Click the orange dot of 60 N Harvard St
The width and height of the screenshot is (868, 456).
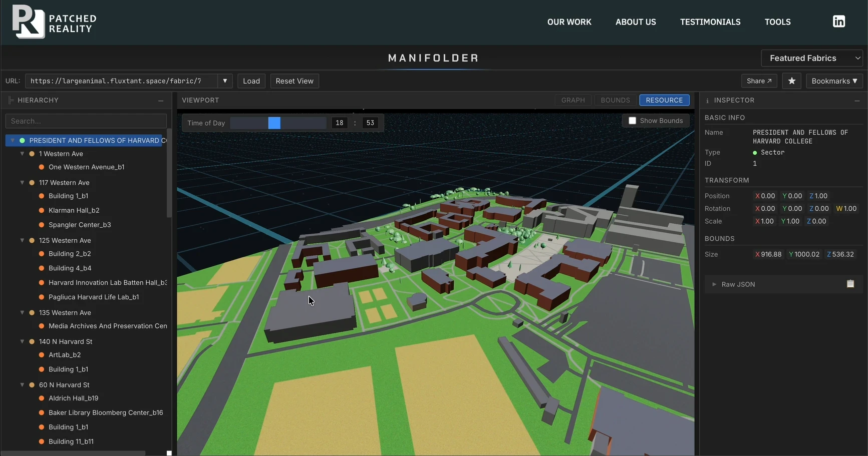point(32,385)
